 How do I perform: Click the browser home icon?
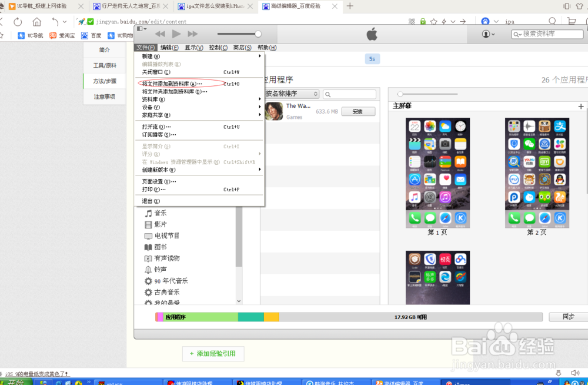tap(36, 22)
